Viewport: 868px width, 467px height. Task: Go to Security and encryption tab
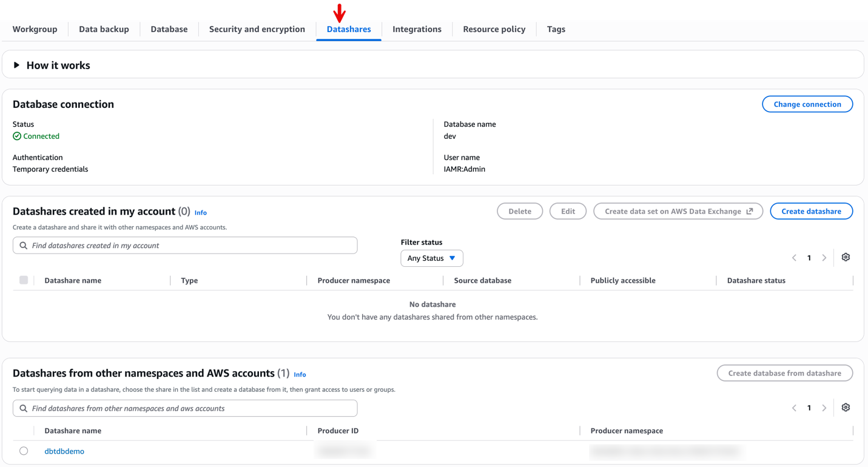click(257, 29)
